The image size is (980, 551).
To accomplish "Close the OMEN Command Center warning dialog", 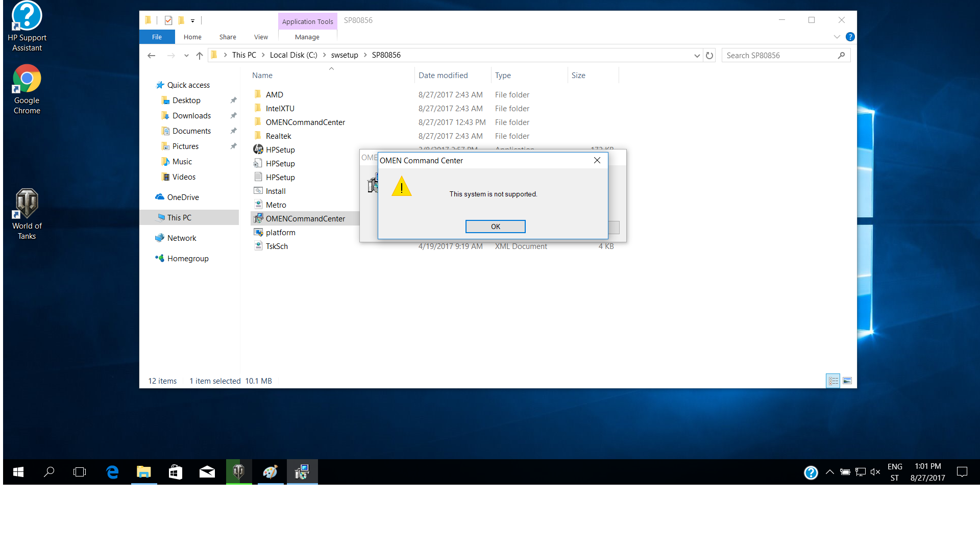I will point(597,160).
